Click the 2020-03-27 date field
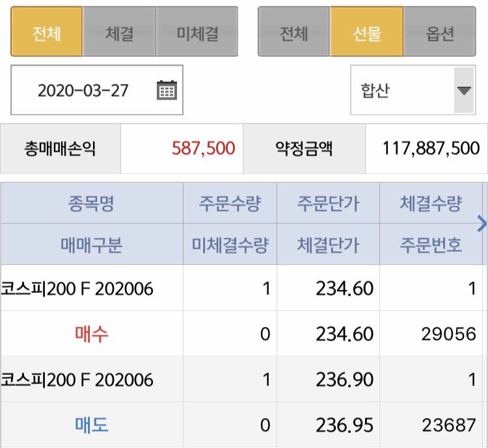Image resolution: width=488 pixels, height=448 pixels. tap(83, 90)
